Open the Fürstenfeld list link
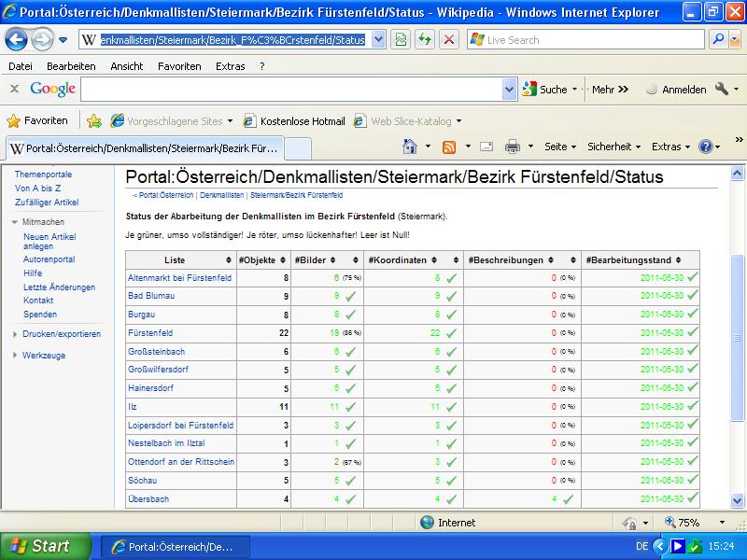This screenshot has height=560, width=747. 150,333
